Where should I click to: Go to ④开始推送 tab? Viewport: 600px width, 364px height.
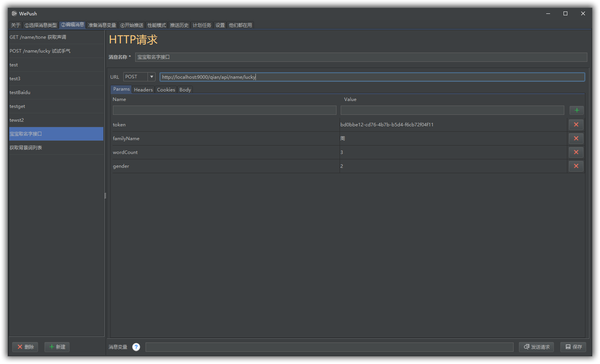click(132, 25)
